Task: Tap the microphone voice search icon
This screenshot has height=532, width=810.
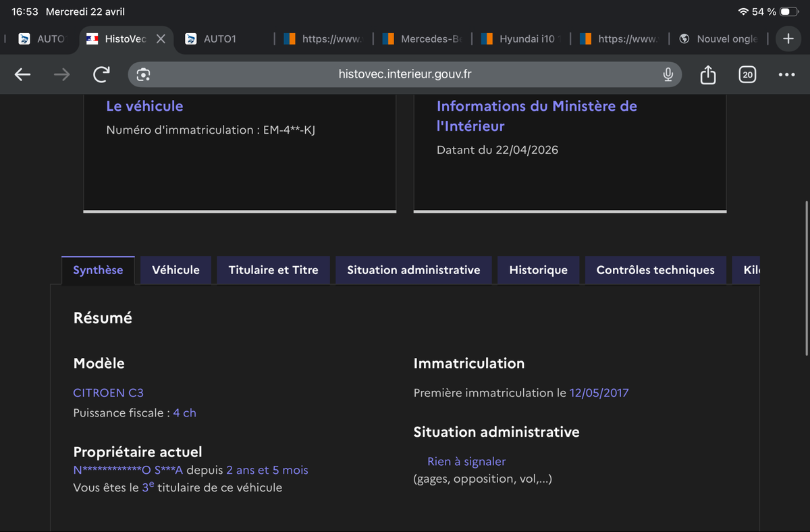Action: click(x=668, y=74)
